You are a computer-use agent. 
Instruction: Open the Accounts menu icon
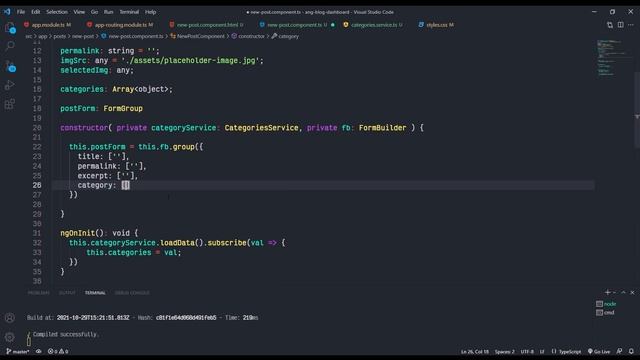tap(10, 318)
